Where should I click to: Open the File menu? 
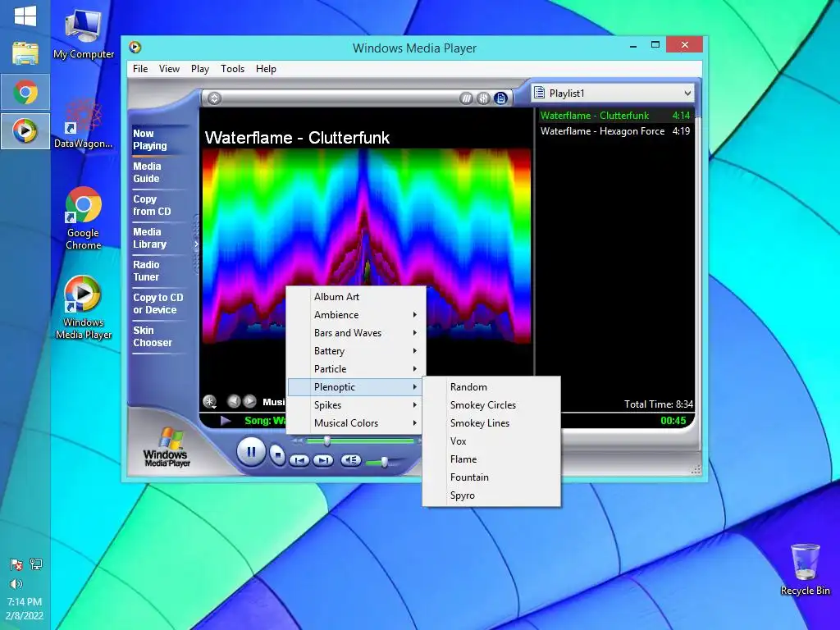point(140,69)
